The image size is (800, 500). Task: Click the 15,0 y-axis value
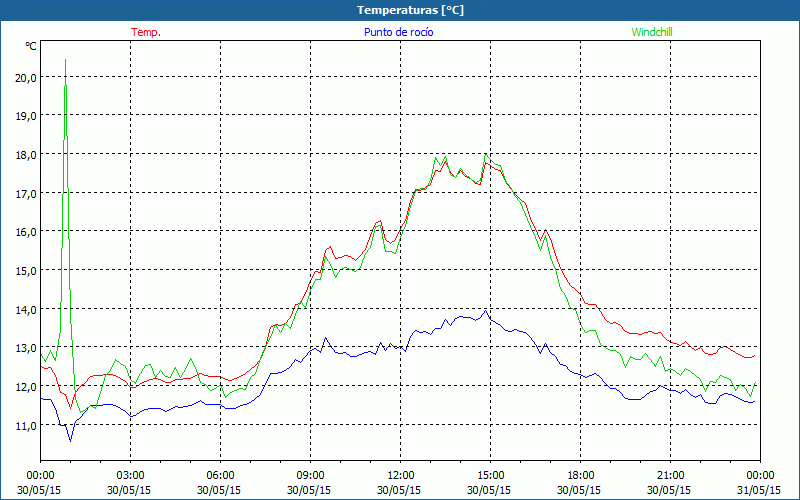(26, 271)
